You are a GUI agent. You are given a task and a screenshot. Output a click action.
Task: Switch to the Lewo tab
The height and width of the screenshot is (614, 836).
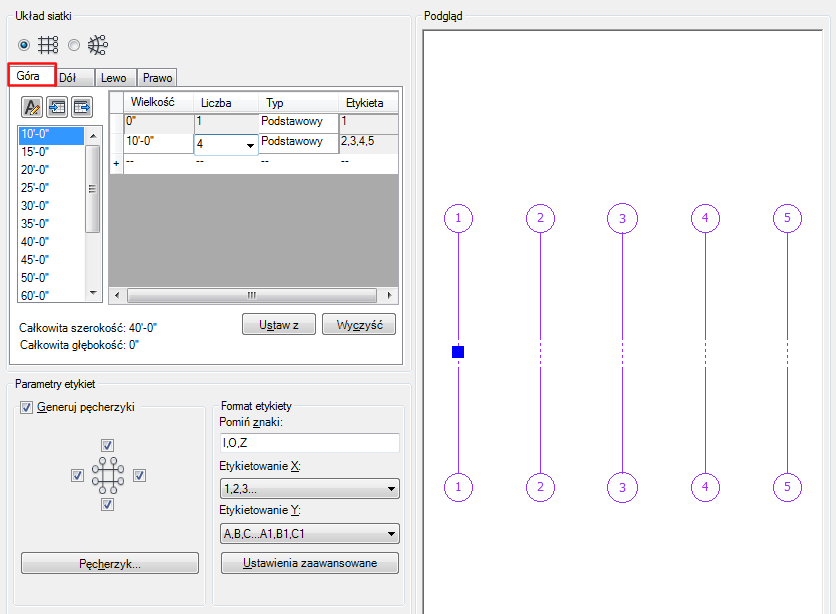coord(115,78)
